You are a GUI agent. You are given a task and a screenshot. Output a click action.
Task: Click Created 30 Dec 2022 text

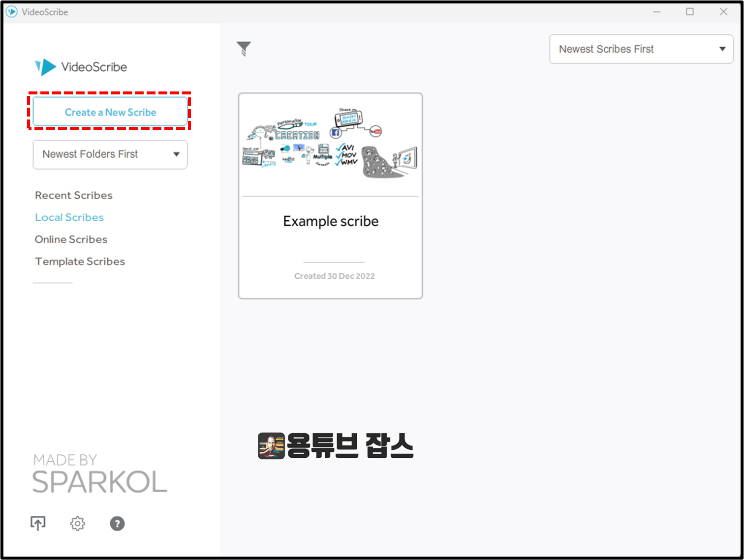(x=335, y=276)
